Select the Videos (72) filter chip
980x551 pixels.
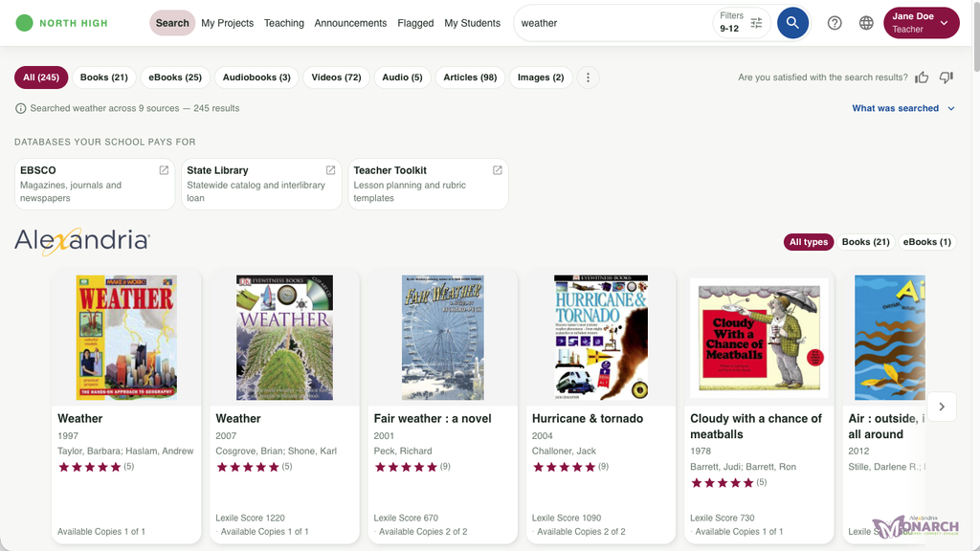(336, 77)
